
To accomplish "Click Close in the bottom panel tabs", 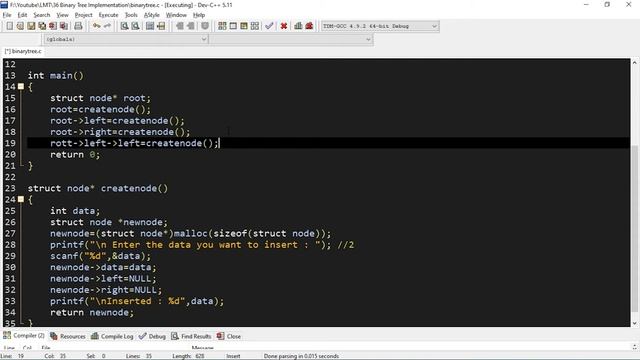I will point(229,336).
